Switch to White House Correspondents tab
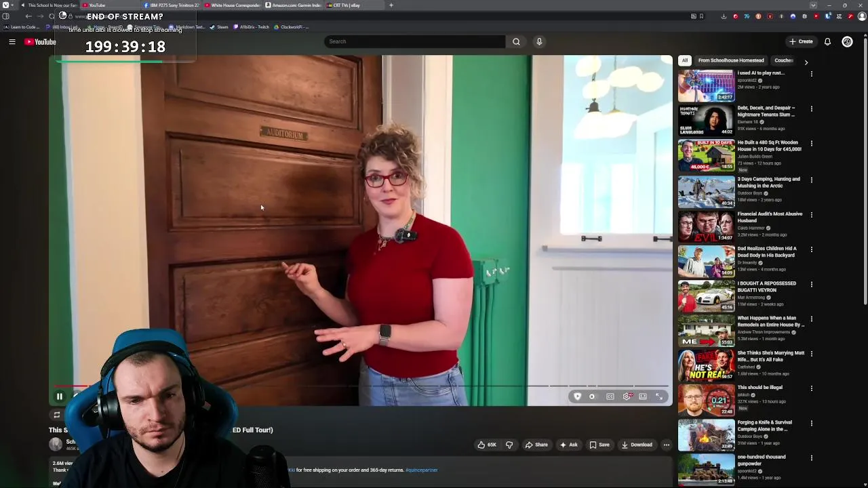This screenshot has height=488, width=868. [231, 5]
